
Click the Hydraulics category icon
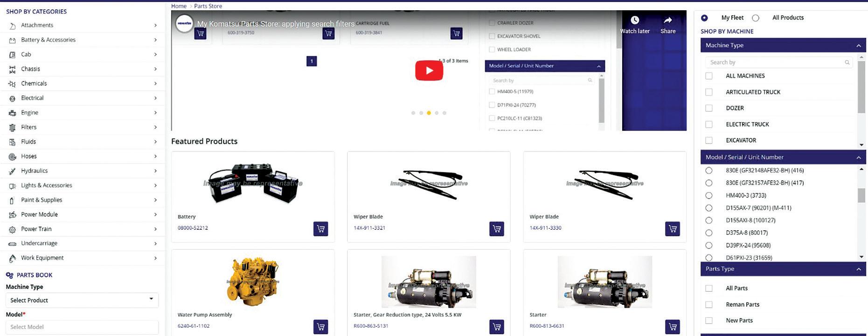pyautogui.click(x=12, y=171)
